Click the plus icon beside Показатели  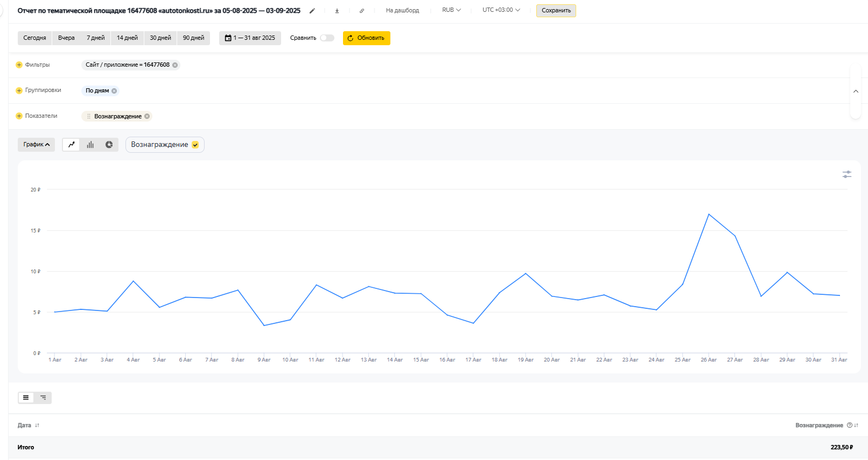click(19, 116)
